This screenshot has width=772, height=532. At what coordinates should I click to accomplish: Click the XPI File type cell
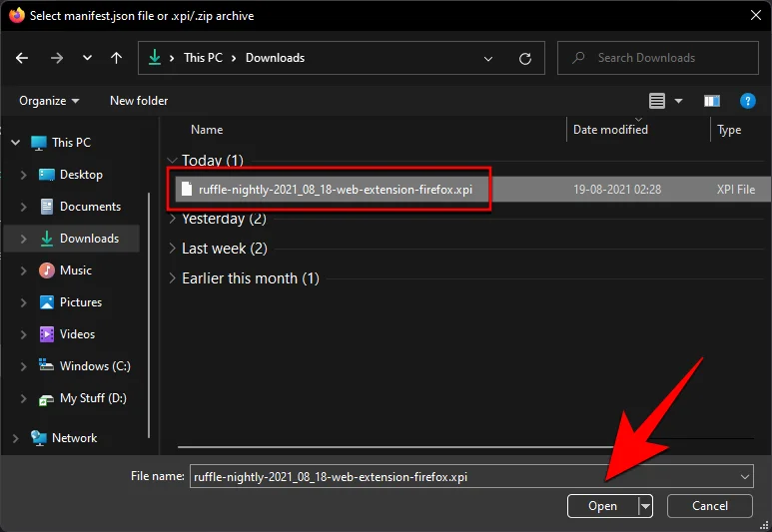pyautogui.click(x=736, y=190)
